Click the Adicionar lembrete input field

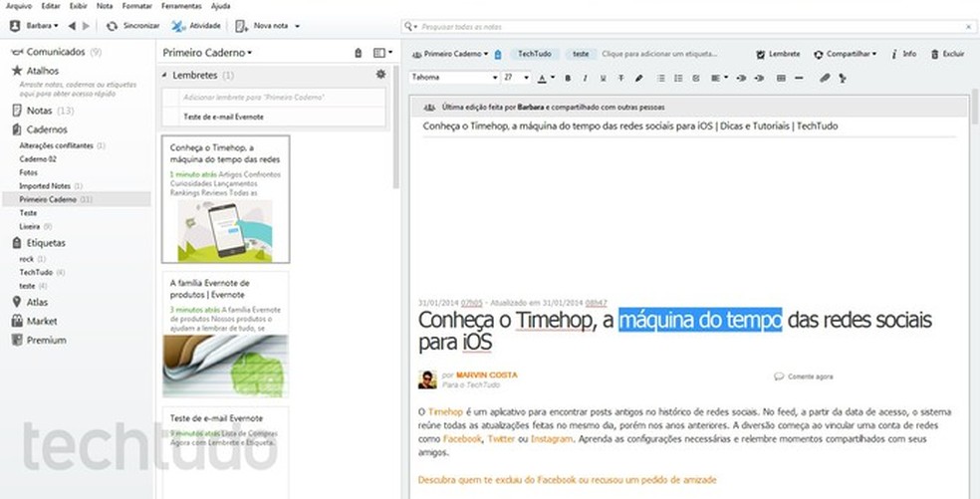(274, 98)
